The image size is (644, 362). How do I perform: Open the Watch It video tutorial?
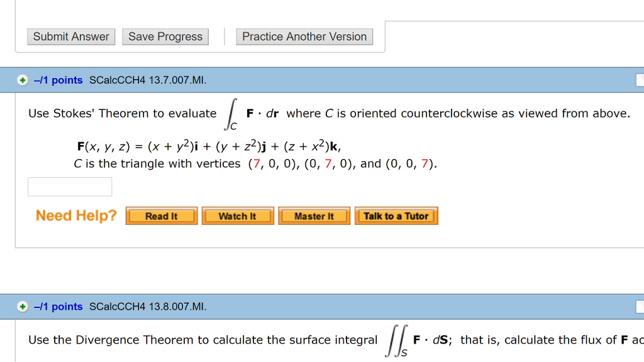tap(238, 216)
